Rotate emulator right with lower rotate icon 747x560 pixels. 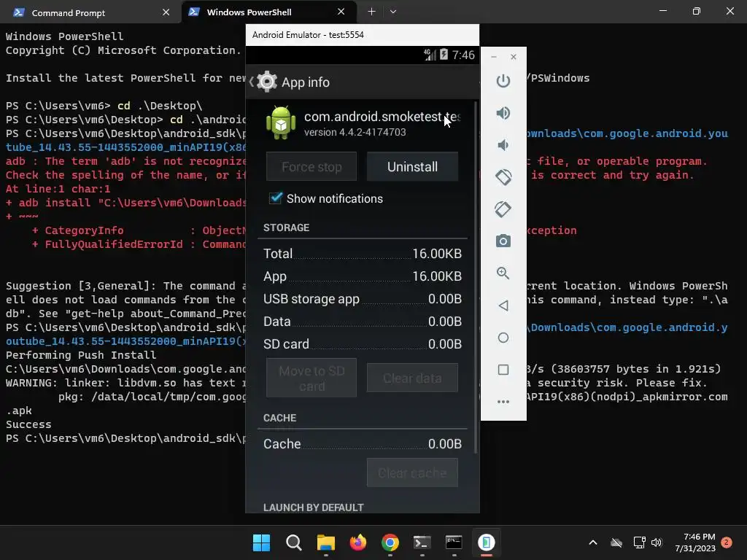point(503,209)
